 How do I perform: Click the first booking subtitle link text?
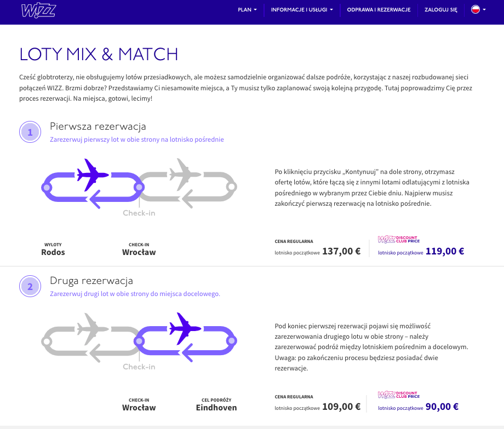[x=137, y=140]
